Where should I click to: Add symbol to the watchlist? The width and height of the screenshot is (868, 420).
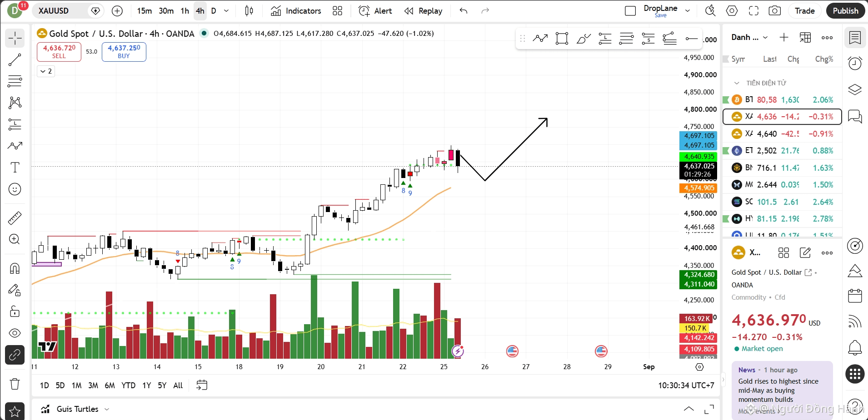click(784, 37)
